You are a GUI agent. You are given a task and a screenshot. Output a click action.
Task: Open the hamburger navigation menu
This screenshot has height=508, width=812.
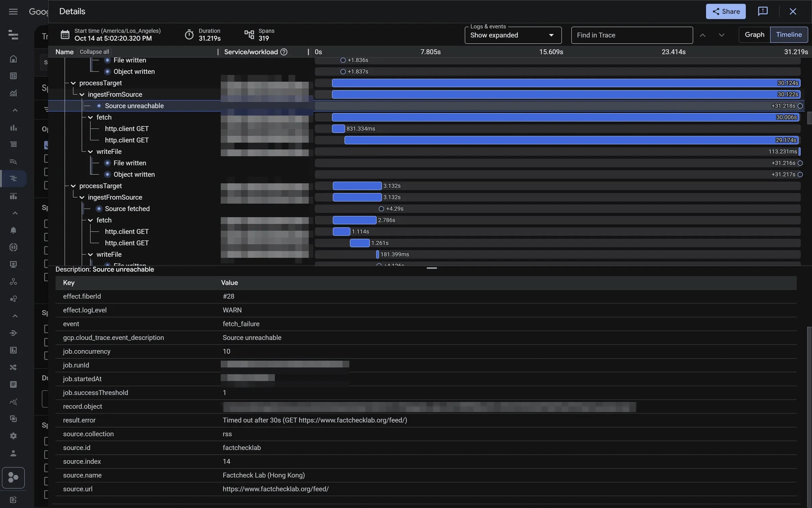pos(13,12)
